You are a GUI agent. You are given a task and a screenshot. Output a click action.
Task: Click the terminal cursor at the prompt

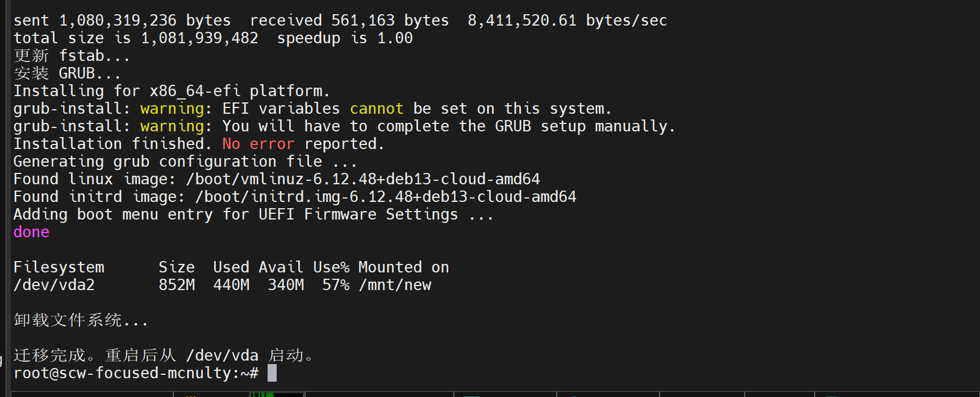click(x=272, y=373)
